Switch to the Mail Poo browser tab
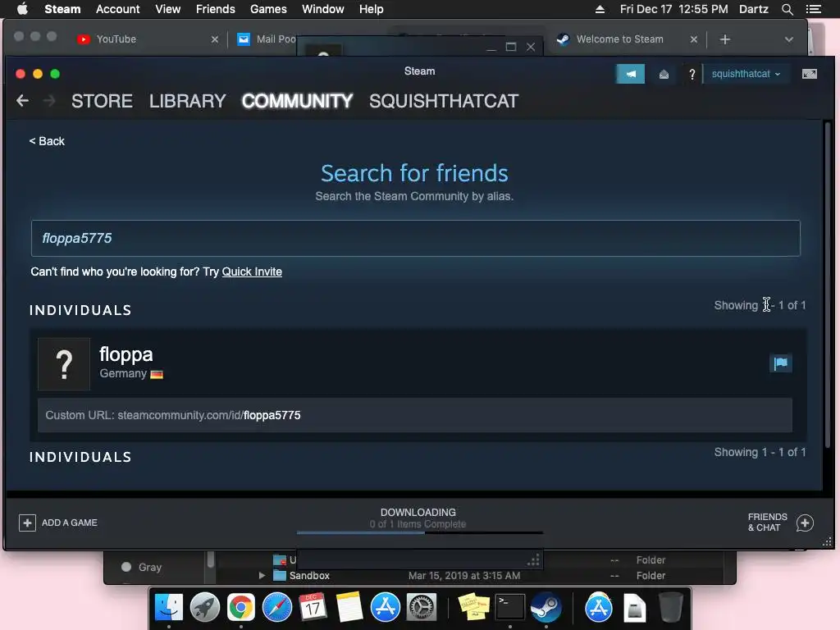The height and width of the screenshot is (630, 840). click(267, 39)
